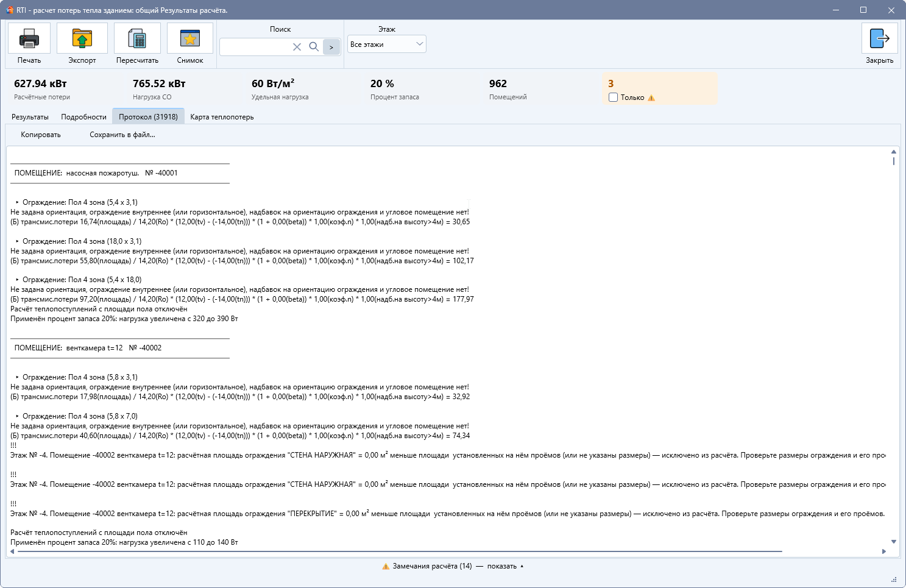Select the Протокол (31918) tab

148,116
